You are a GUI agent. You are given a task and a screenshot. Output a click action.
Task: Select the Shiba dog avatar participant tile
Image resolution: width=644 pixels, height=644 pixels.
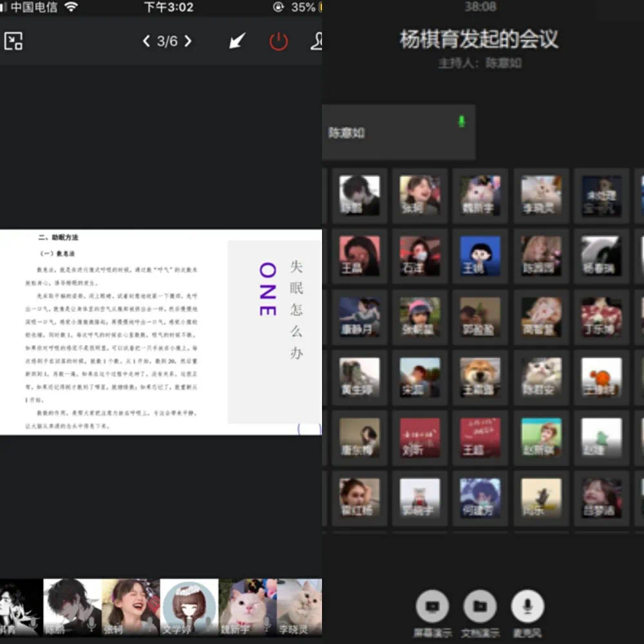coord(480,377)
